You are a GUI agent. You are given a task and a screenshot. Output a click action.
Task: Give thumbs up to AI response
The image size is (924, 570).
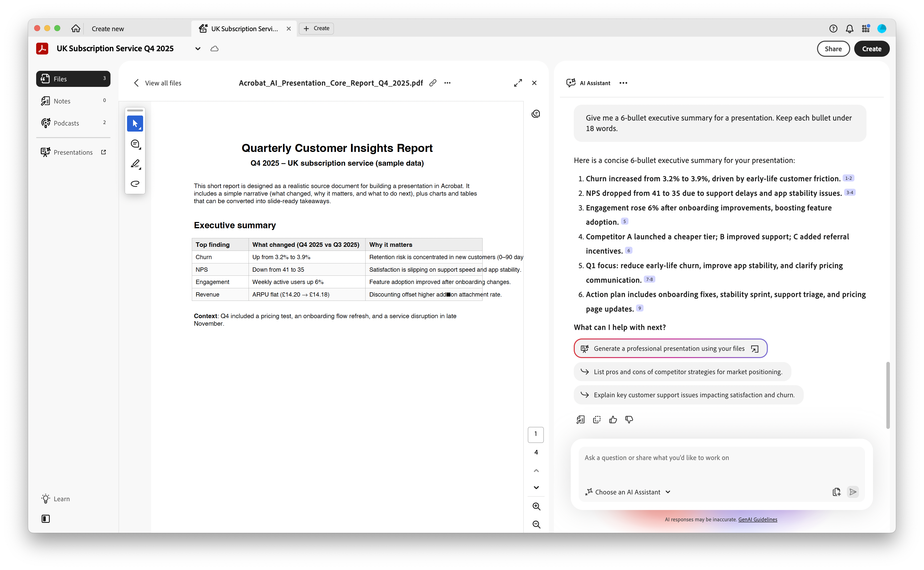tap(613, 420)
